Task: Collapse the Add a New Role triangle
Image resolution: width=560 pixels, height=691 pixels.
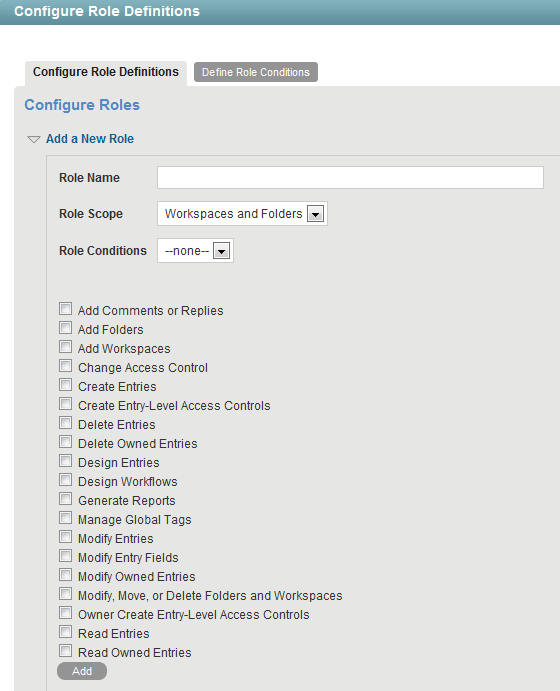Action: 34,139
